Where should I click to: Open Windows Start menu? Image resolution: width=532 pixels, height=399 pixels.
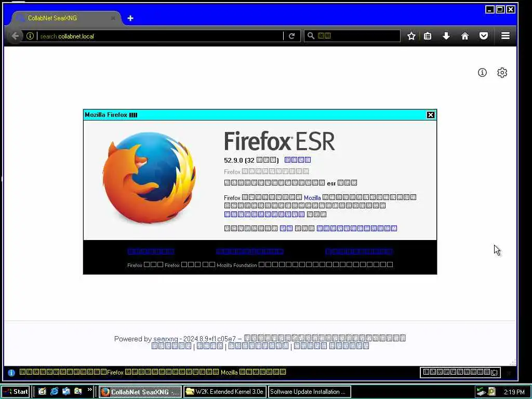click(15, 392)
